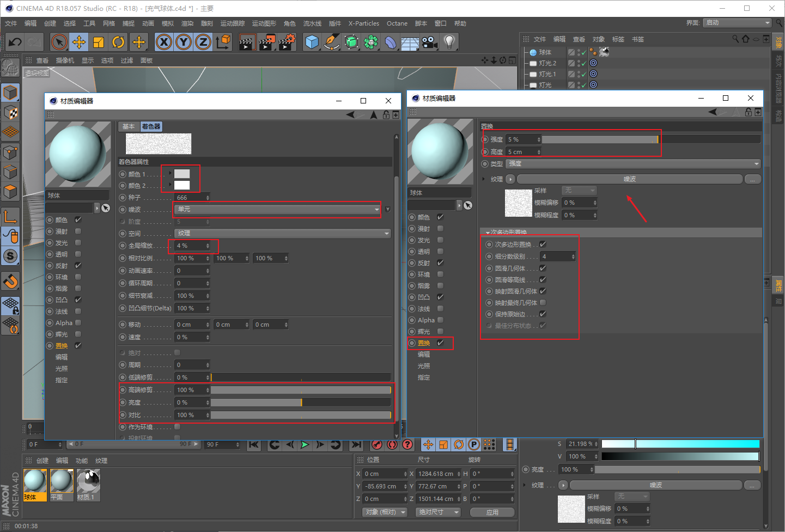Switch to Texture mode checkered cube icon
Viewport: 785px width, 532px height.
[10, 113]
